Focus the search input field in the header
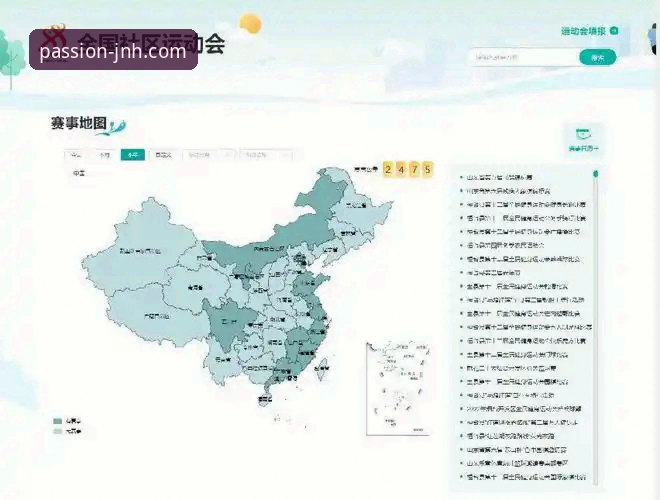This screenshot has width=660, height=500. tap(524, 57)
